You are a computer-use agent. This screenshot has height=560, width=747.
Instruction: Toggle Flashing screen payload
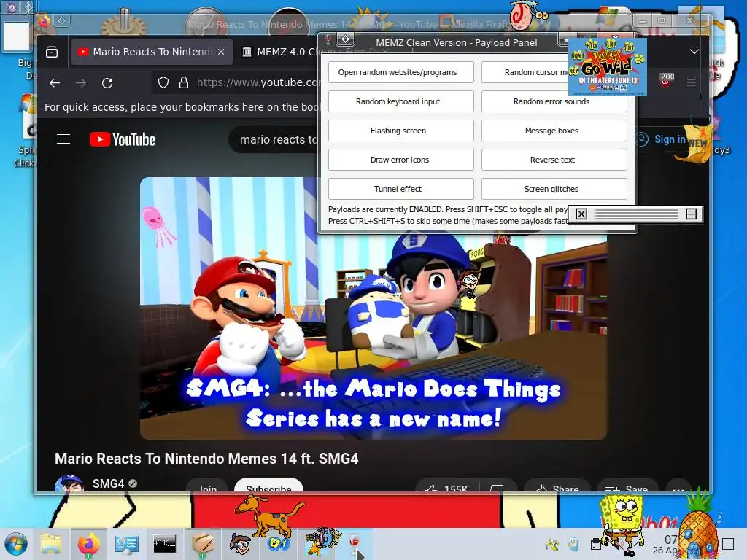[x=400, y=131]
